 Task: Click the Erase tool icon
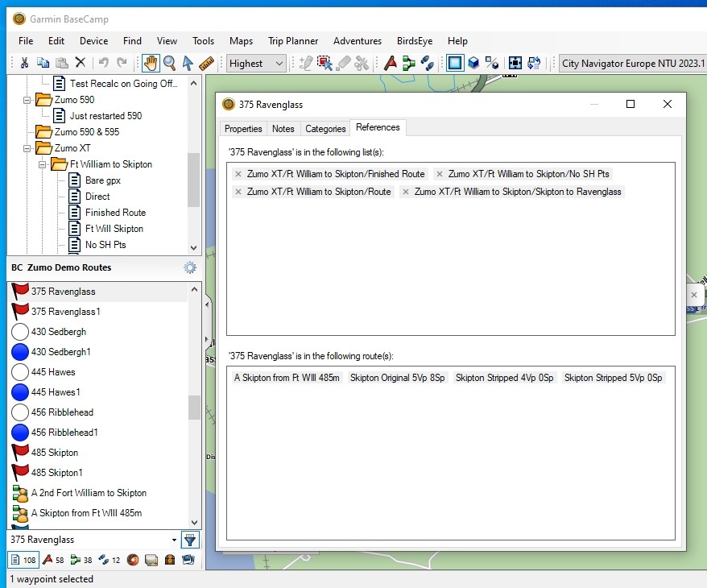pyautogui.click(x=343, y=63)
